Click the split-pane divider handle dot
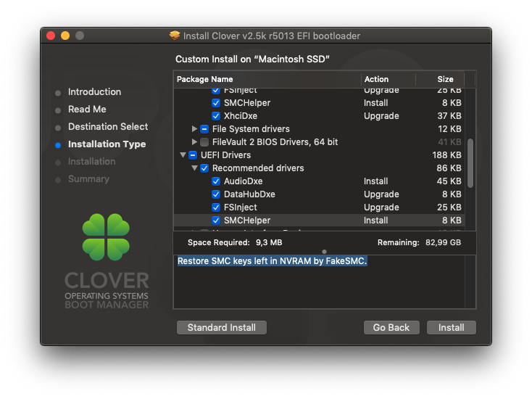 pyautogui.click(x=325, y=252)
